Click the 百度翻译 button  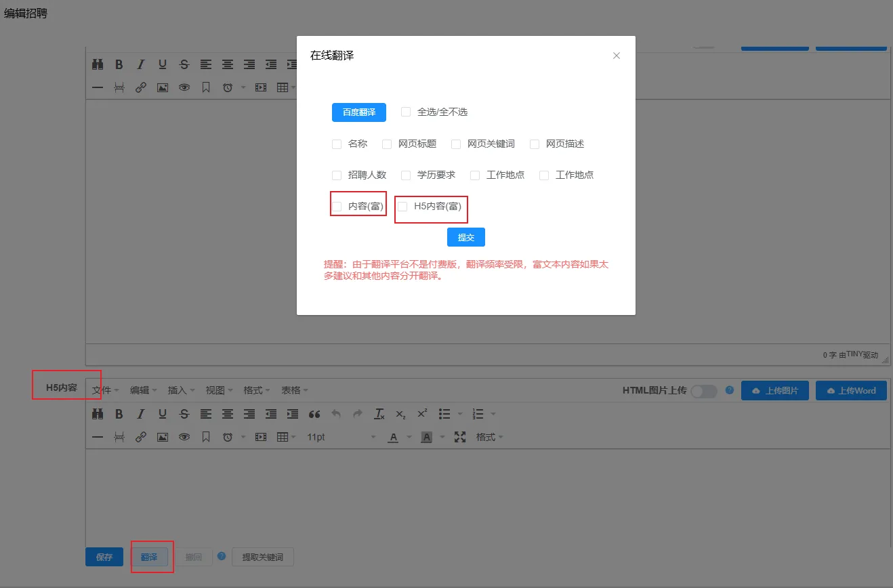pos(358,112)
